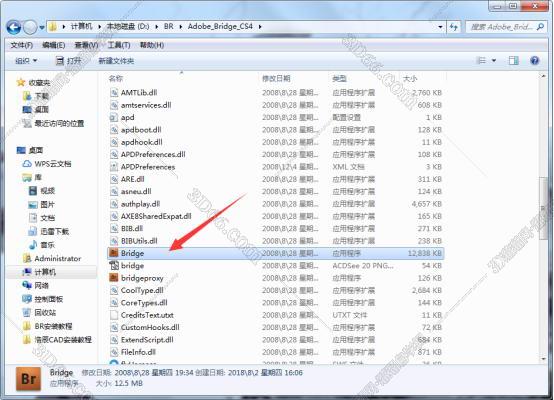Sort by the 大小 column header

click(x=410, y=78)
